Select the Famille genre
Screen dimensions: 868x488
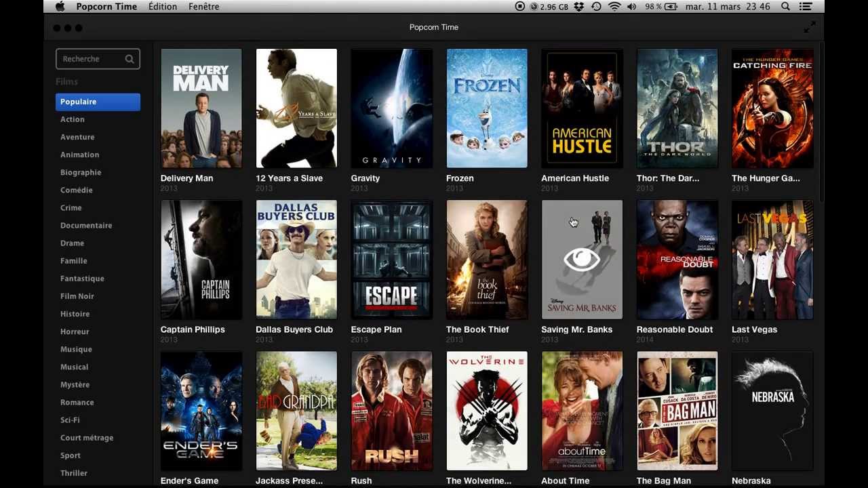pos(73,260)
